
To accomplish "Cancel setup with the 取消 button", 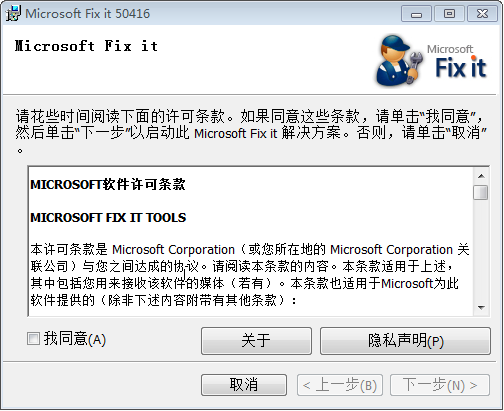I will tap(244, 385).
